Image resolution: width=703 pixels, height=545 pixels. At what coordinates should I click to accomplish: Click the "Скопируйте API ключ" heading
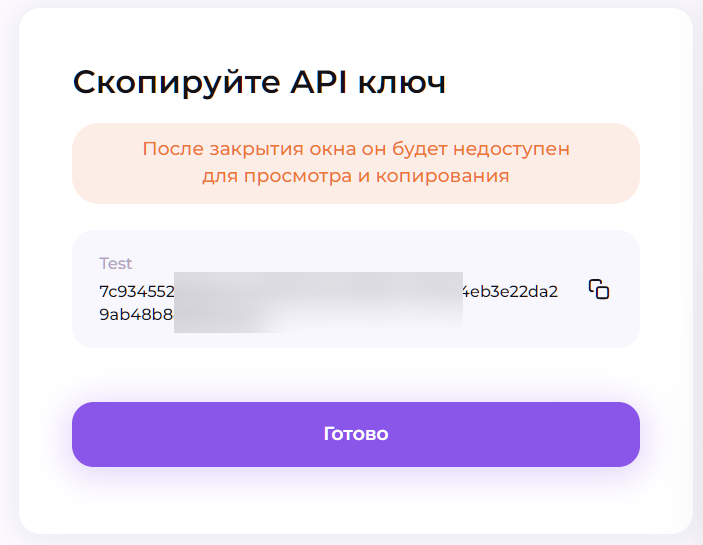(259, 83)
